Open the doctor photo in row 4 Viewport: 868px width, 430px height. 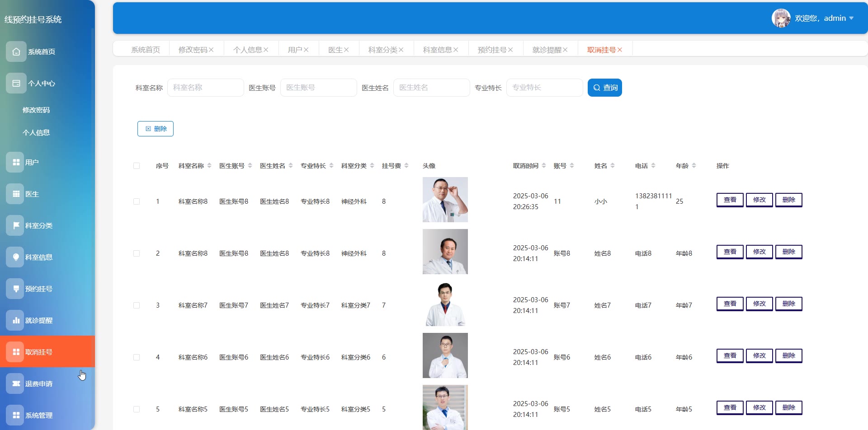point(445,355)
